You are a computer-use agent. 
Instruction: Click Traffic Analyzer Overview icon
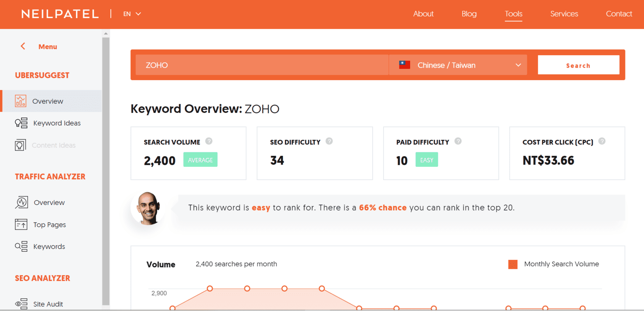click(x=21, y=202)
